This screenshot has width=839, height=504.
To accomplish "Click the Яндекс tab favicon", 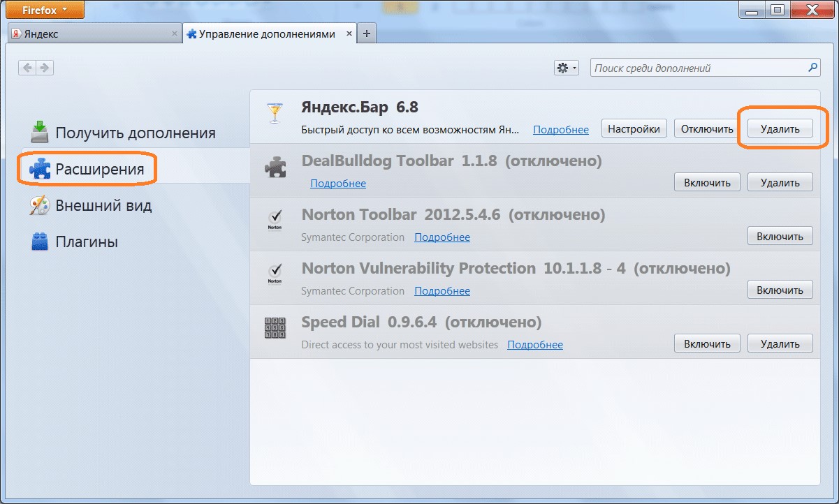I will pos(16,34).
